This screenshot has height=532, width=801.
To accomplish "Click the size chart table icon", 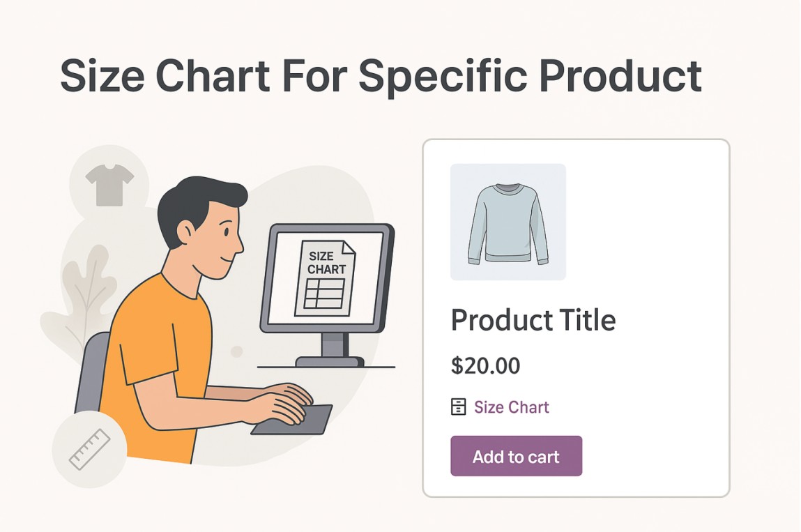I will (458, 406).
